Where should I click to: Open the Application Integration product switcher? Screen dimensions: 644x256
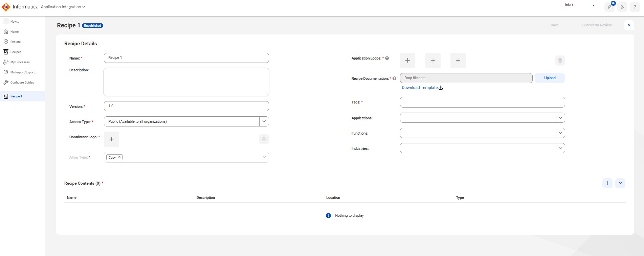63,7
